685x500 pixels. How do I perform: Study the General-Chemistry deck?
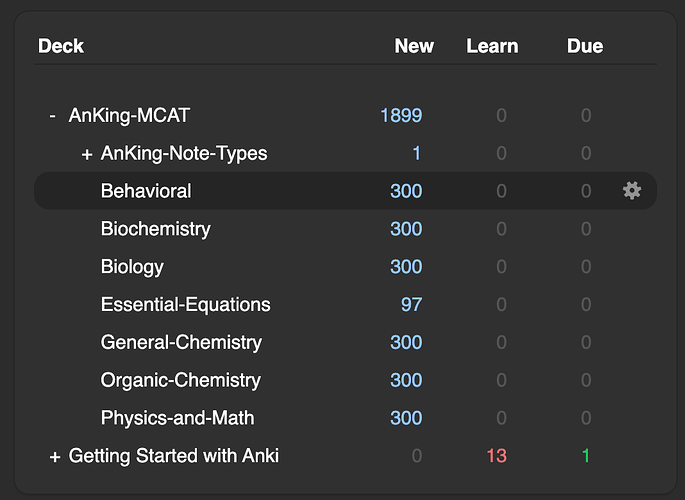tap(181, 343)
